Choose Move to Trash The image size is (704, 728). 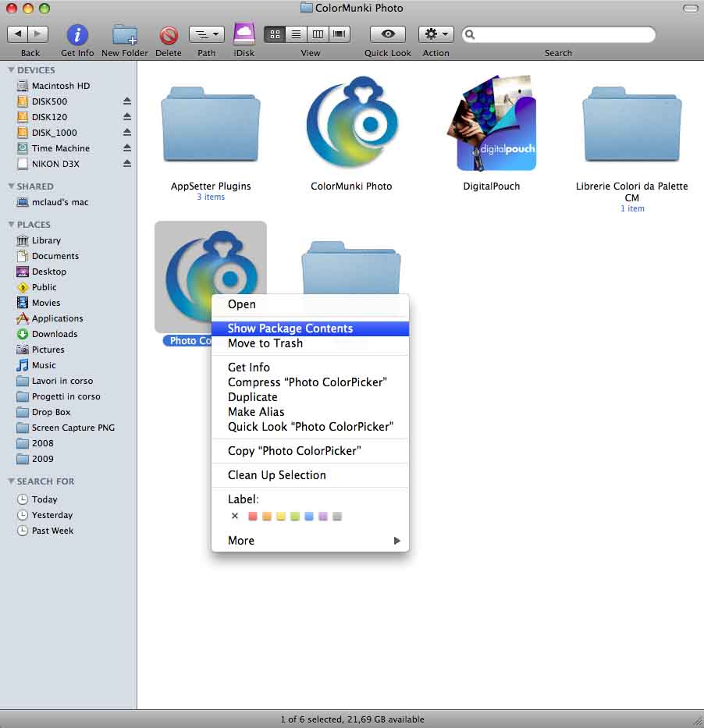pyautogui.click(x=310, y=343)
